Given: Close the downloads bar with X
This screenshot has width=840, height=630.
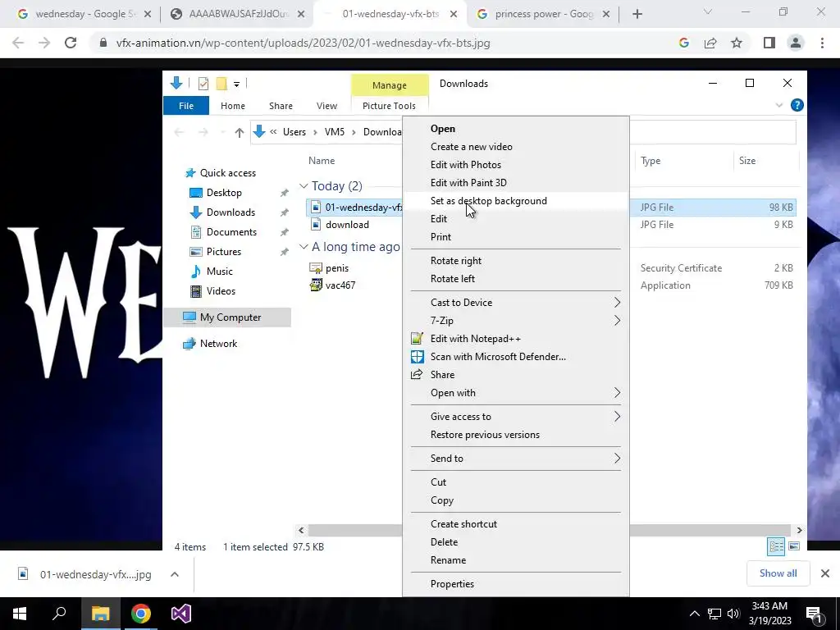Looking at the screenshot, I should click(825, 573).
